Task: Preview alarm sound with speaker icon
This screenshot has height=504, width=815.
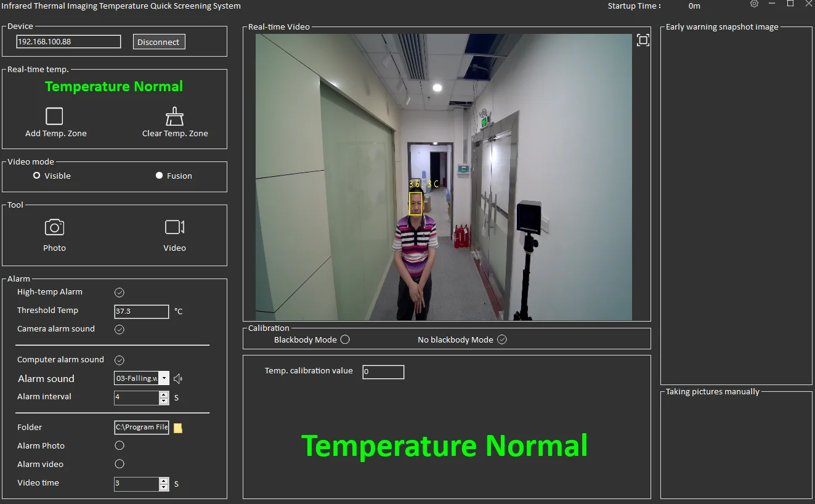Action: click(178, 379)
